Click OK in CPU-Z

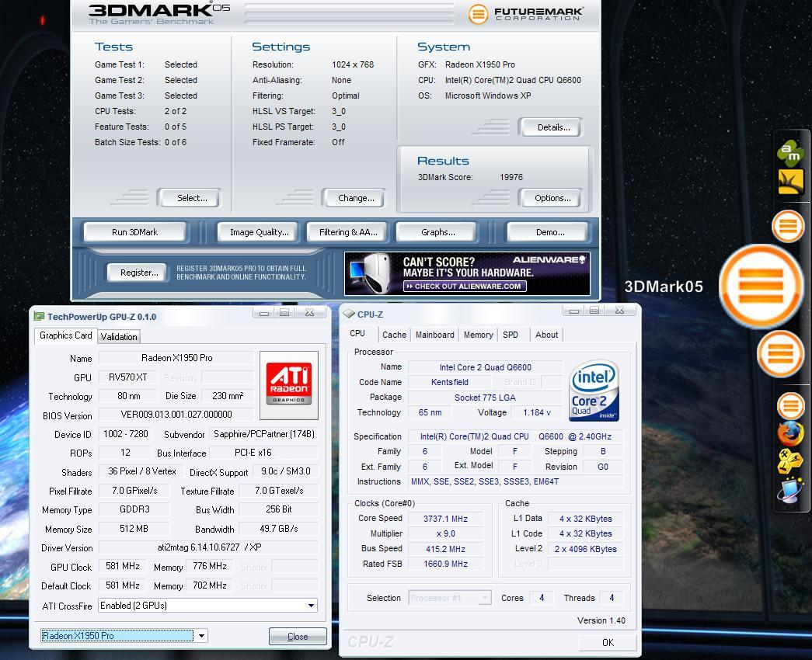coord(608,642)
